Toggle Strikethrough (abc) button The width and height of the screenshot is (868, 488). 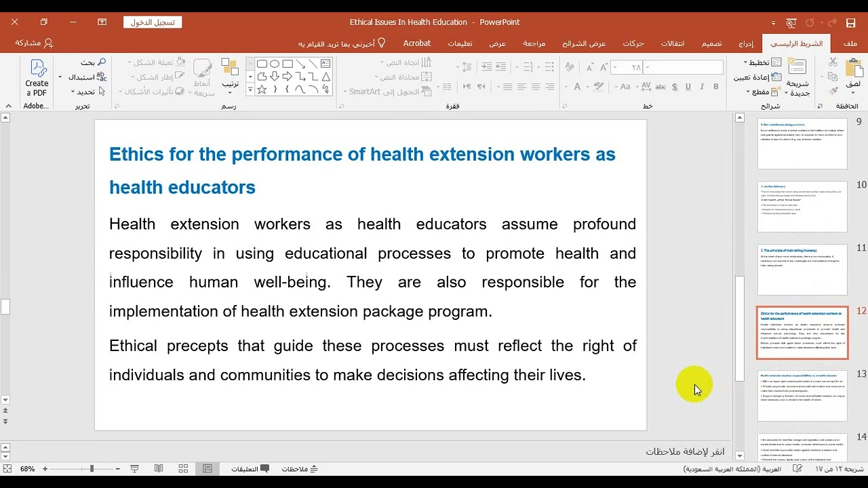pos(660,87)
